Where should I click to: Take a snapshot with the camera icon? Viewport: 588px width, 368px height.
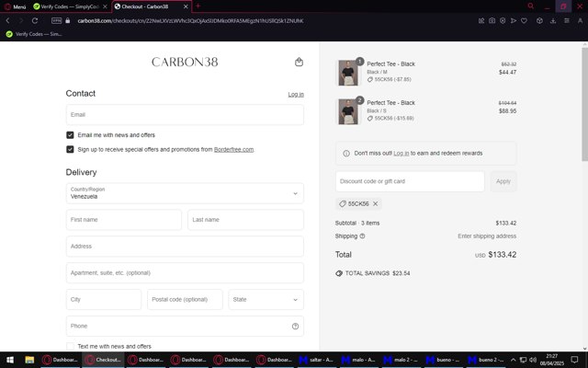(492, 20)
